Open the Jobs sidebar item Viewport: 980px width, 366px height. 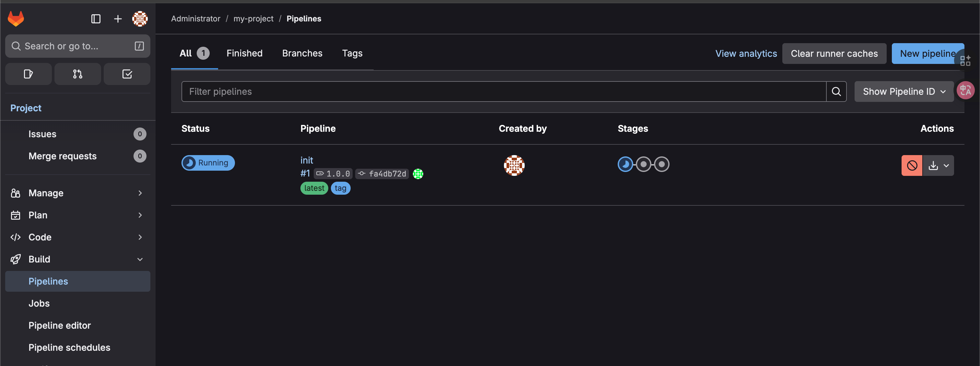(x=39, y=303)
